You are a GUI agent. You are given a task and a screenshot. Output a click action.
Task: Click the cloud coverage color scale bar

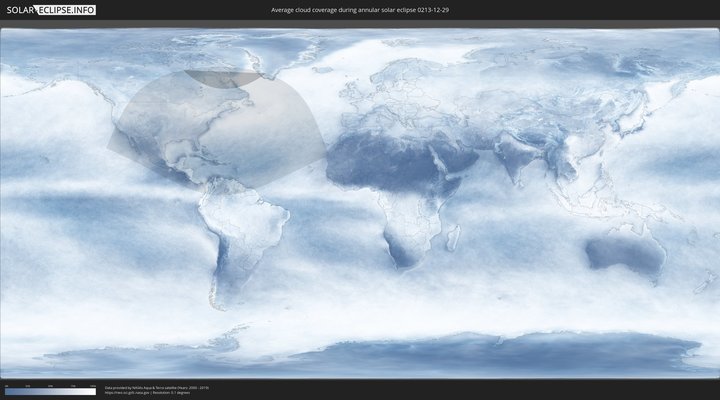click(51, 392)
